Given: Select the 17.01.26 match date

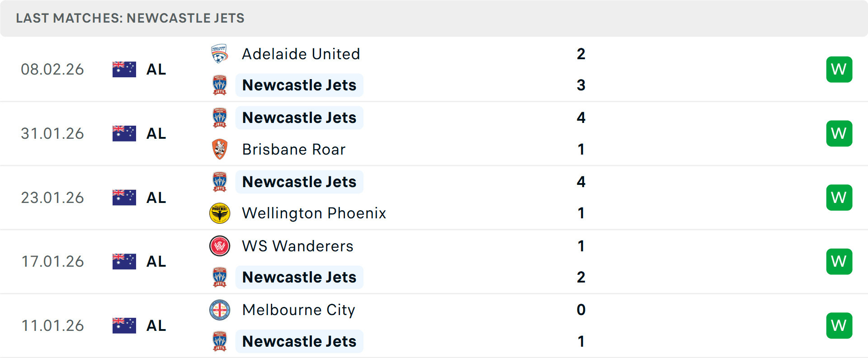Looking at the screenshot, I should click(x=52, y=261).
